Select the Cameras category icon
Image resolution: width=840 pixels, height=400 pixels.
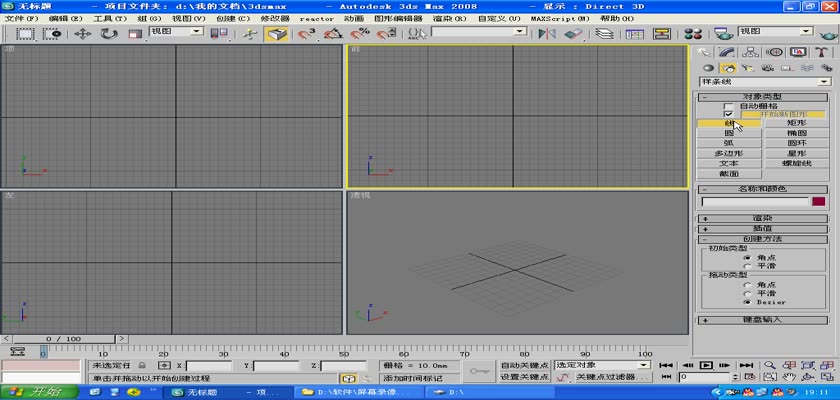(767, 68)
